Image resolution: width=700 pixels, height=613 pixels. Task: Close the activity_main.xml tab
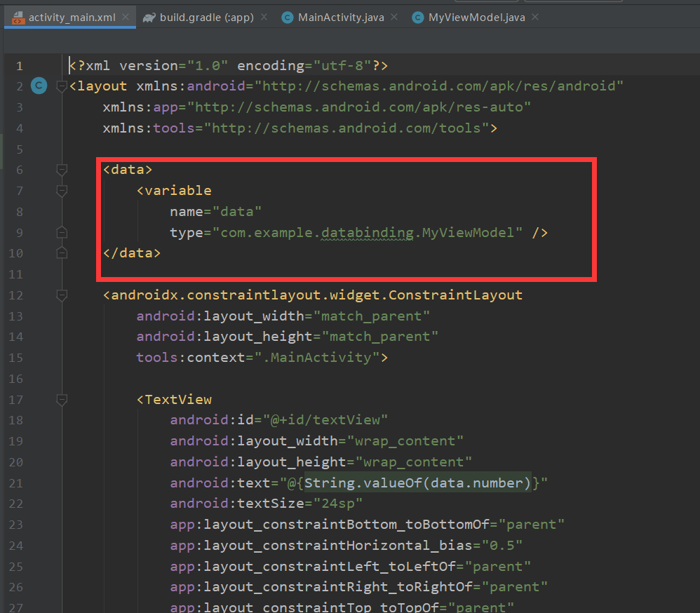click(126, 17)
